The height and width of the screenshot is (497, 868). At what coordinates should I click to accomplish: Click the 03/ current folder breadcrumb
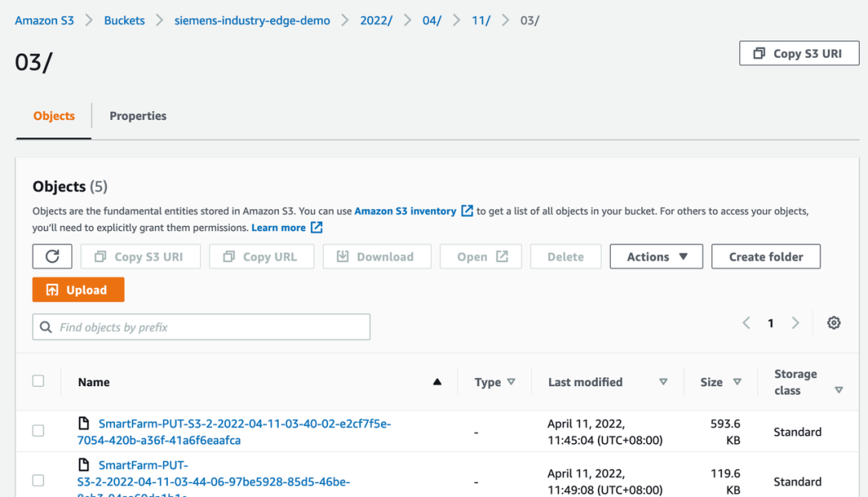tap(530, 20)
